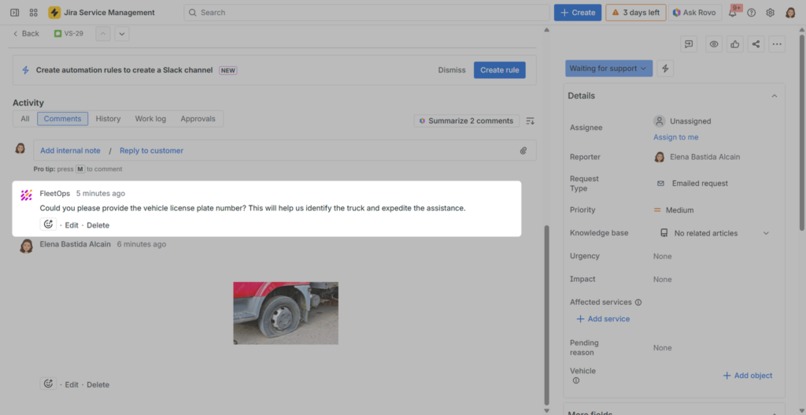Click the FleetOps avatar icon
Image resolution: width=806 pixels, height=415 pixels.
[x=26, y=195]
